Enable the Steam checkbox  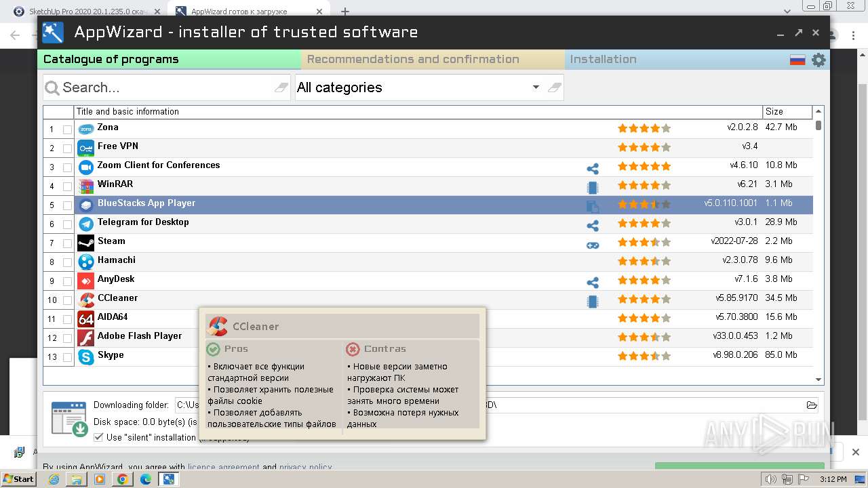coord(67,243)
